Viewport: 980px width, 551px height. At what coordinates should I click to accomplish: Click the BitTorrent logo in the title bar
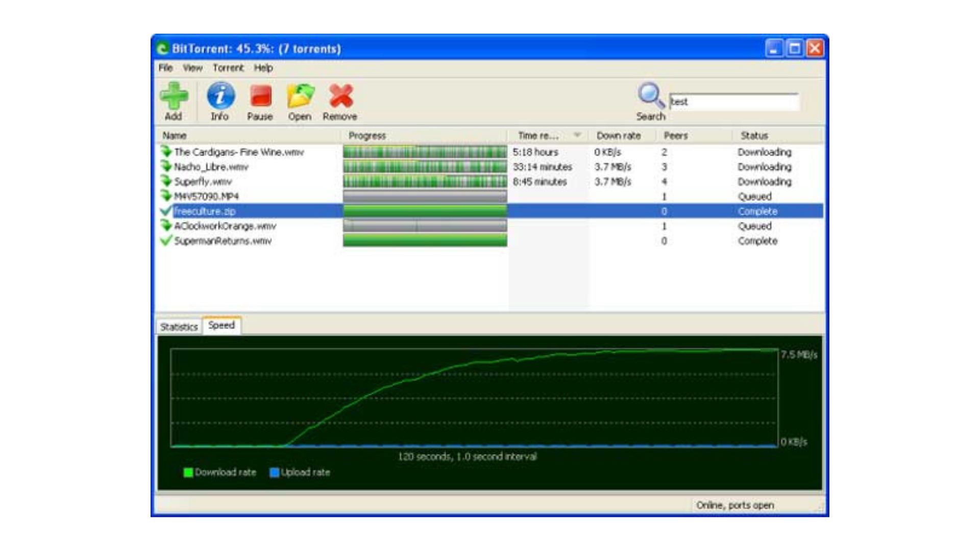pos(162,48)
